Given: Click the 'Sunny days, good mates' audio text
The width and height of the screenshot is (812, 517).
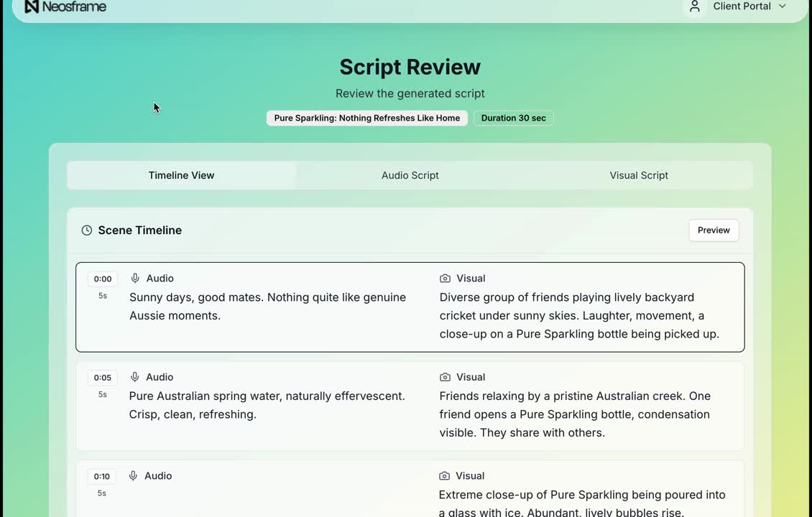Looking at the screenshot, I should tap(268, 307).
